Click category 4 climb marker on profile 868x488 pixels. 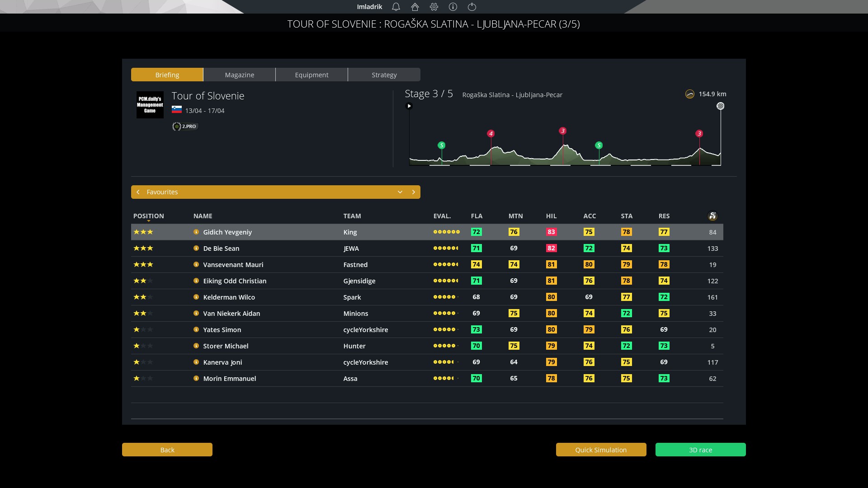[491, 134]
